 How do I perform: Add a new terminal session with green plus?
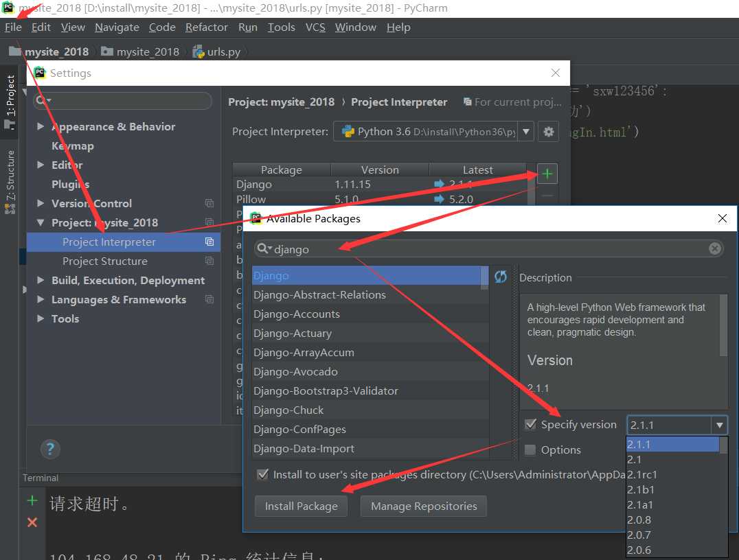coord(32,500)
